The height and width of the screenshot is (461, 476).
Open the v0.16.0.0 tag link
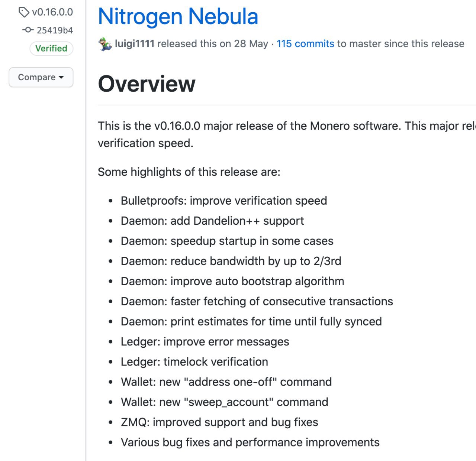pyautogui.click(x=52, y=12)
